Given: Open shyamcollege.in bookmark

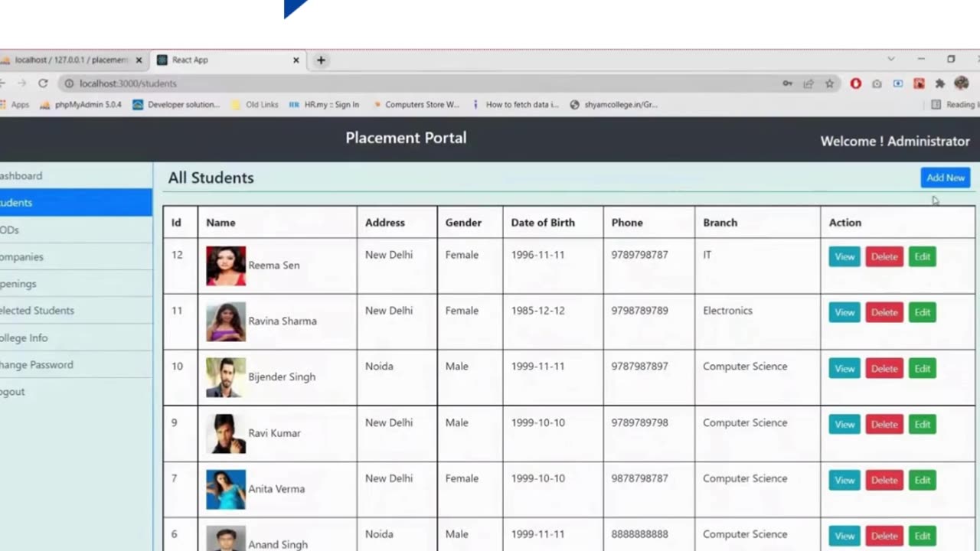Looking at the screenshot, I should tap(613, 105).
